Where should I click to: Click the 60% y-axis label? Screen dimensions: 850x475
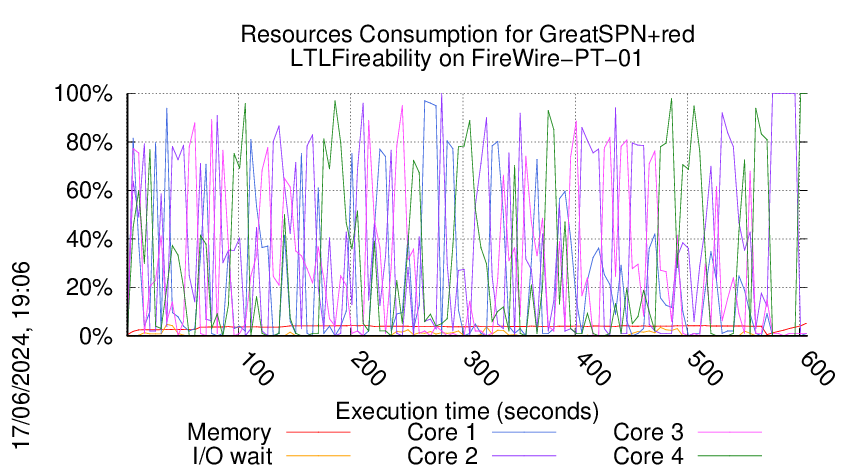[x=89, y=191]
